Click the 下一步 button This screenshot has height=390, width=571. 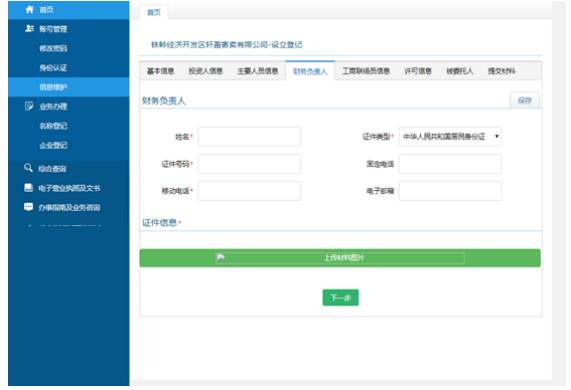point(340,298)
